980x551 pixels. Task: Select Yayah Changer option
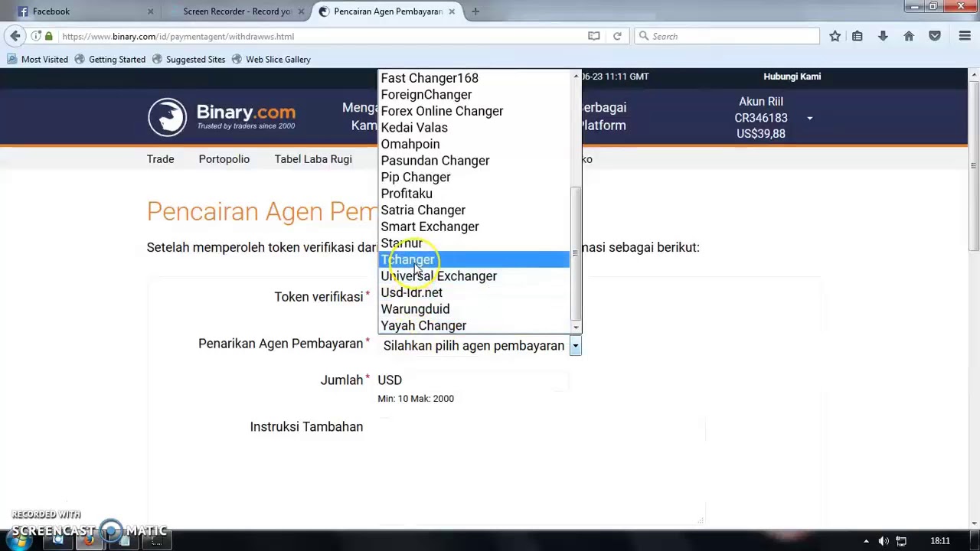click(475, 326)
